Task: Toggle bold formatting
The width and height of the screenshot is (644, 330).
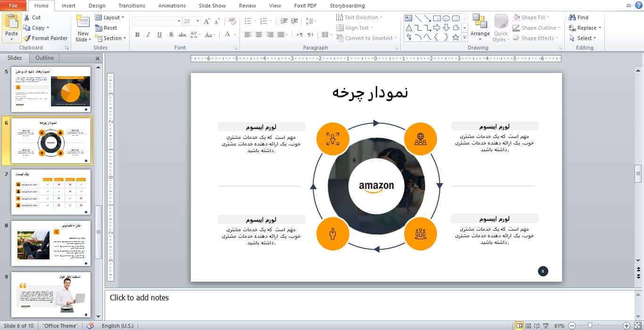Action: tap(137, 34)
